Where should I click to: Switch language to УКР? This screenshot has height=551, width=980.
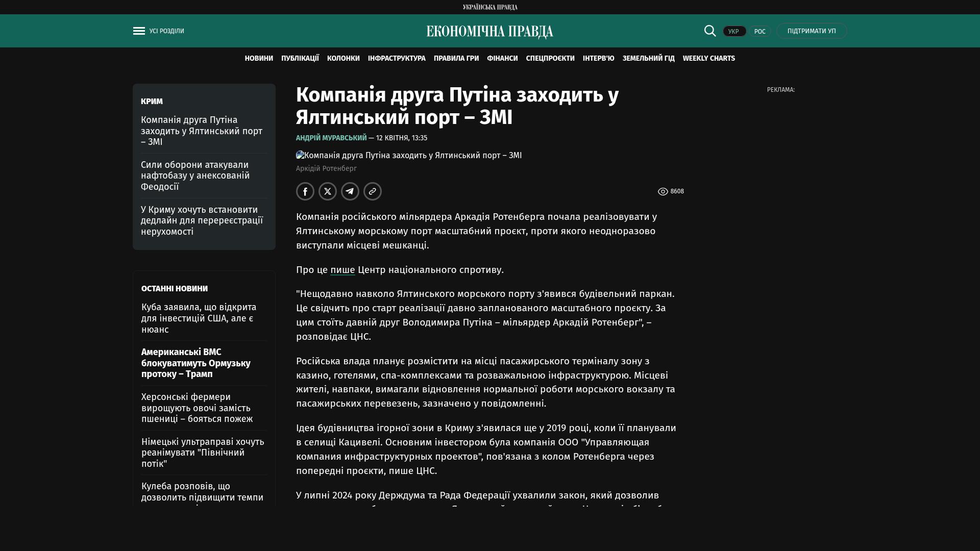point(734,32)
